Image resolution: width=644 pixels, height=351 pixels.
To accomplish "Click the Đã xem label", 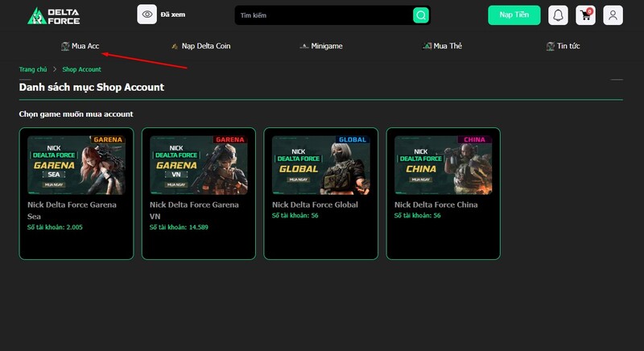I will click(x=173, y=14).
